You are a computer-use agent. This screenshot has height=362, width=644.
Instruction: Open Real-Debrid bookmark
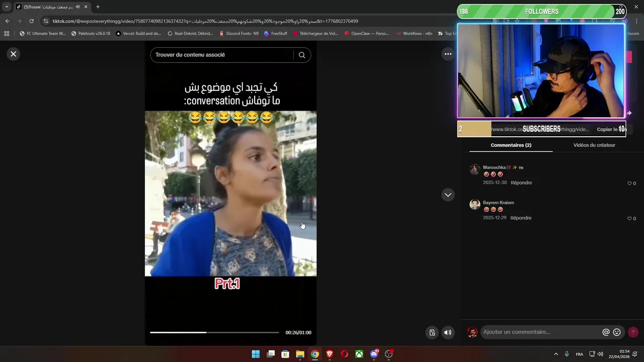coord(190,33)
